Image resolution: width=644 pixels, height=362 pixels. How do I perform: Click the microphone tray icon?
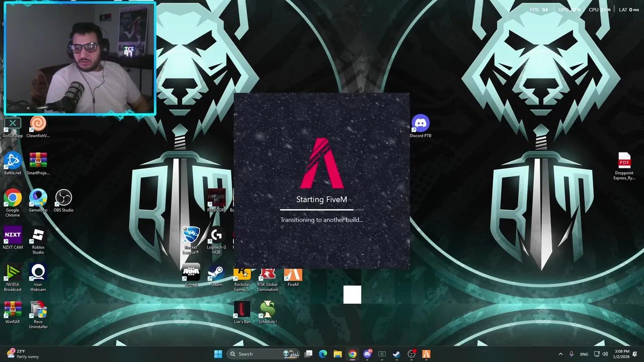click(x=572, y=354)
